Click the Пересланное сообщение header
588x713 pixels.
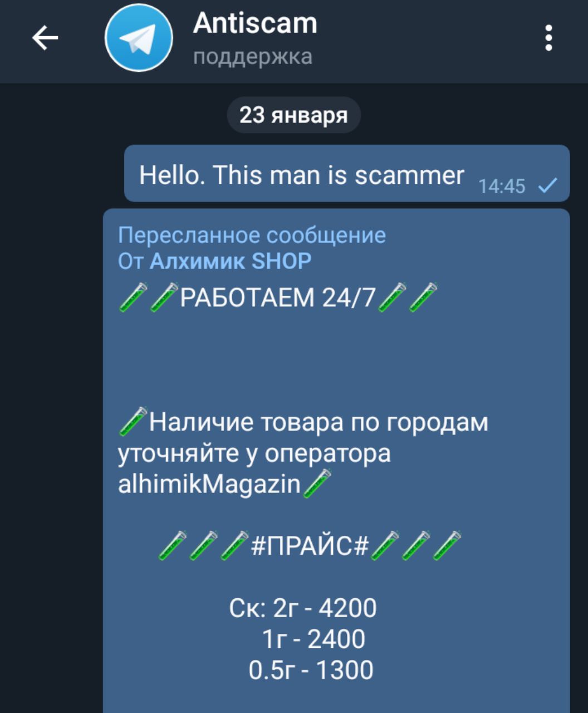point(252,235)
